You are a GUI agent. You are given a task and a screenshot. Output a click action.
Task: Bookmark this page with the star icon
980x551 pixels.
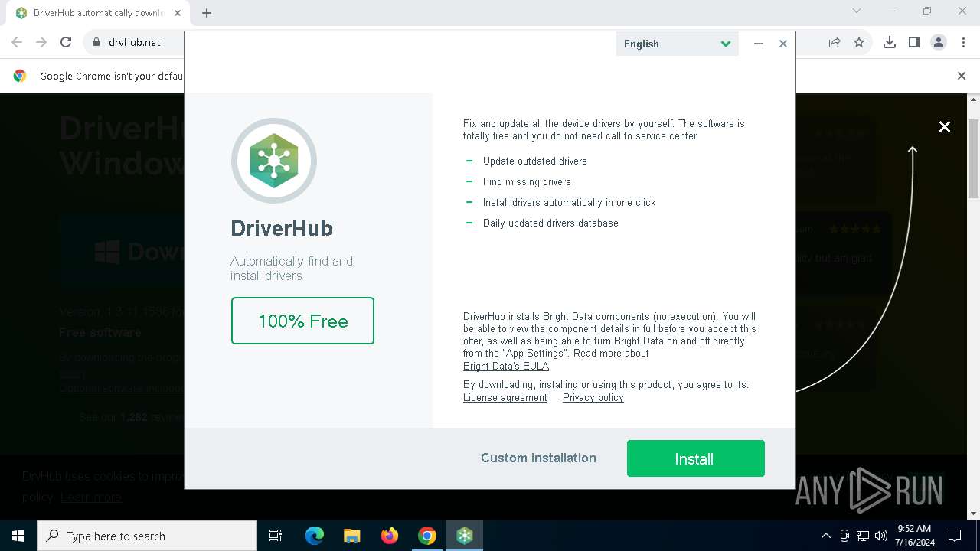pyautogui.click(x=859, y=42)
